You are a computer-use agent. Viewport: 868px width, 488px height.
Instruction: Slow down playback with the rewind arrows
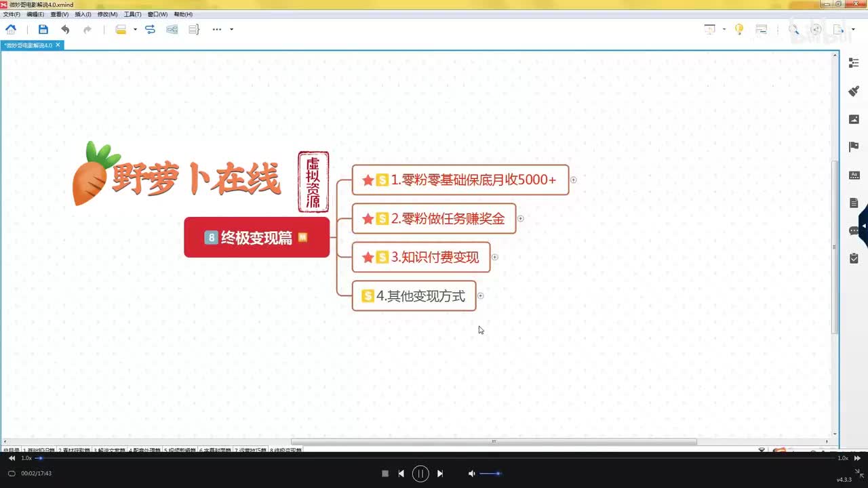pos(12,458)
